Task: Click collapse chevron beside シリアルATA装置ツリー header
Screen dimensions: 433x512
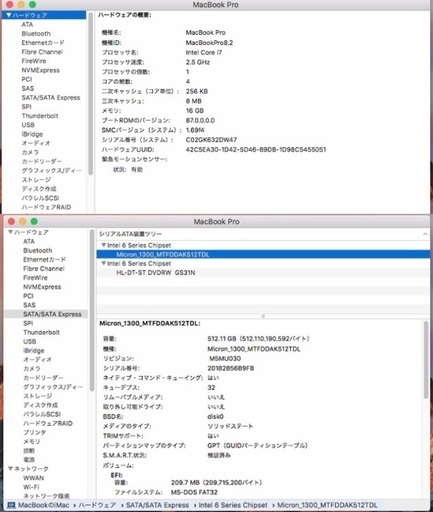Action: pyautogui.click(x=425, y=234)
